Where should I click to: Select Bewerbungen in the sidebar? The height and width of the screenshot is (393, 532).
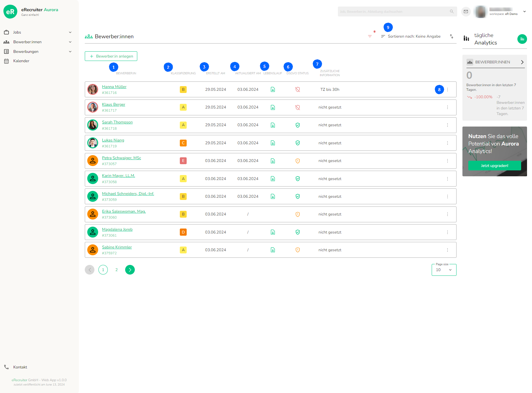(26, 52)
